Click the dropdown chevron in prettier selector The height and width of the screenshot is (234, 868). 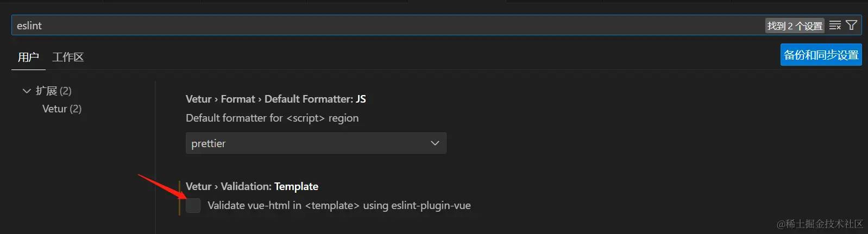pyautogui.click(x=435, y=143)
